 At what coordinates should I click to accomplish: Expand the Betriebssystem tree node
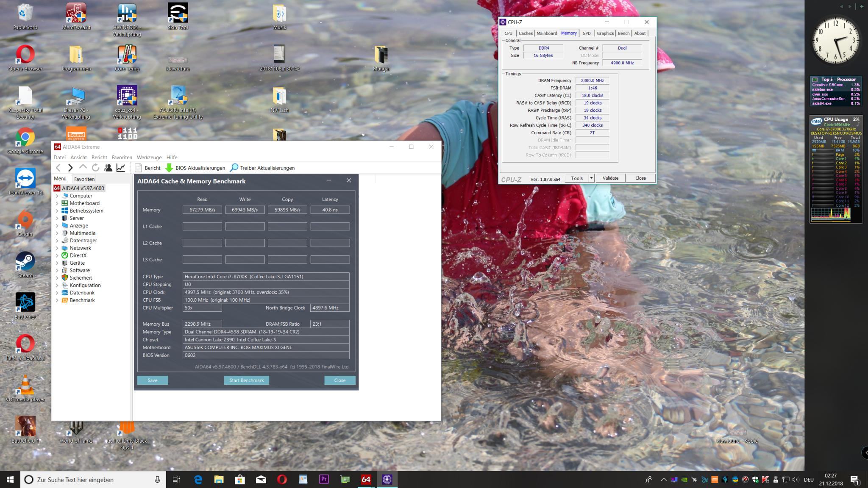(57, 211)
